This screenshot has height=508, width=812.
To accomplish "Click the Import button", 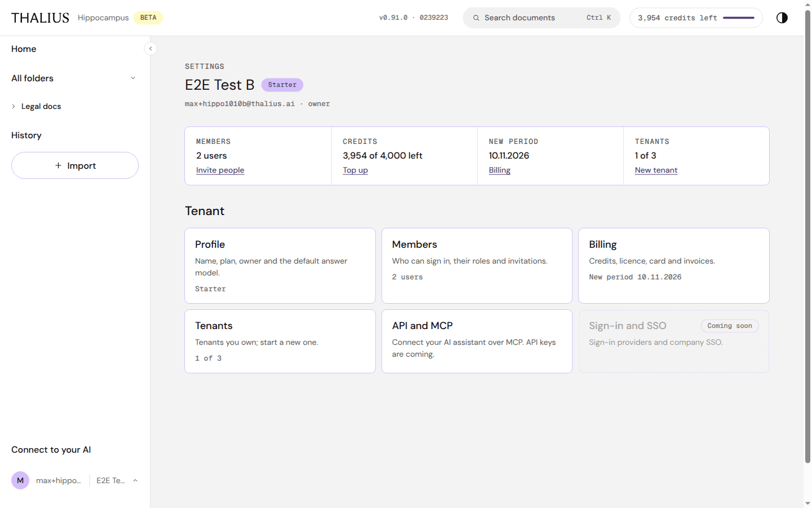I will [x=75, y=165].
